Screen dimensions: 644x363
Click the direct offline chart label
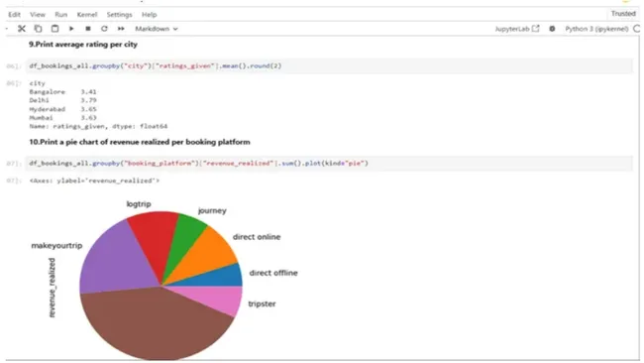coord(273,273)
